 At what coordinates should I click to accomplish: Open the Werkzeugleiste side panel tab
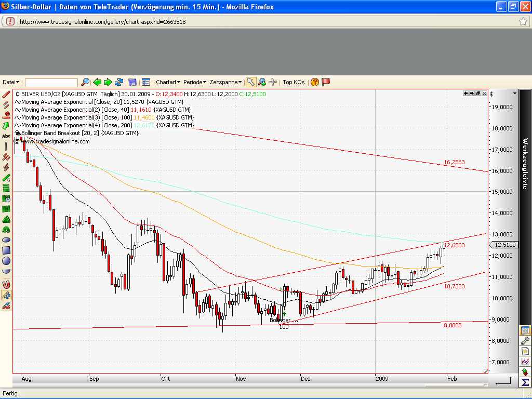pyautogui.click(x=525, y=164)
